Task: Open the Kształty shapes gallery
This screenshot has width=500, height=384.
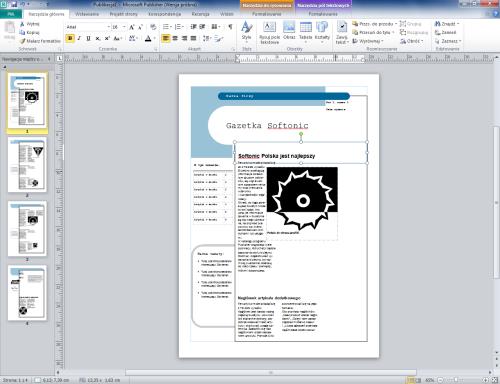Action: 322,27
